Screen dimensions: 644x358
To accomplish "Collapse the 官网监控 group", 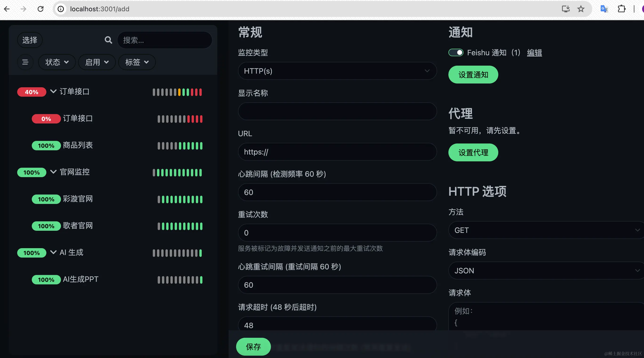I will [53, 172].
